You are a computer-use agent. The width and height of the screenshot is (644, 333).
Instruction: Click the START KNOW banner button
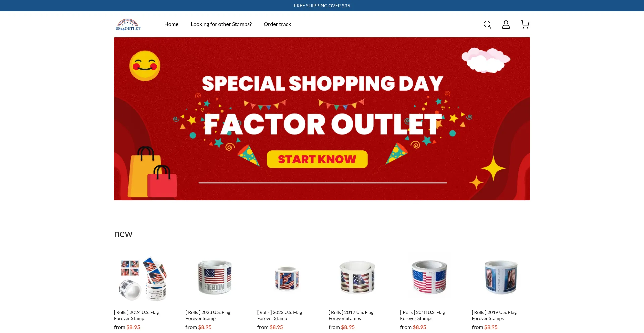click(317, 159)
